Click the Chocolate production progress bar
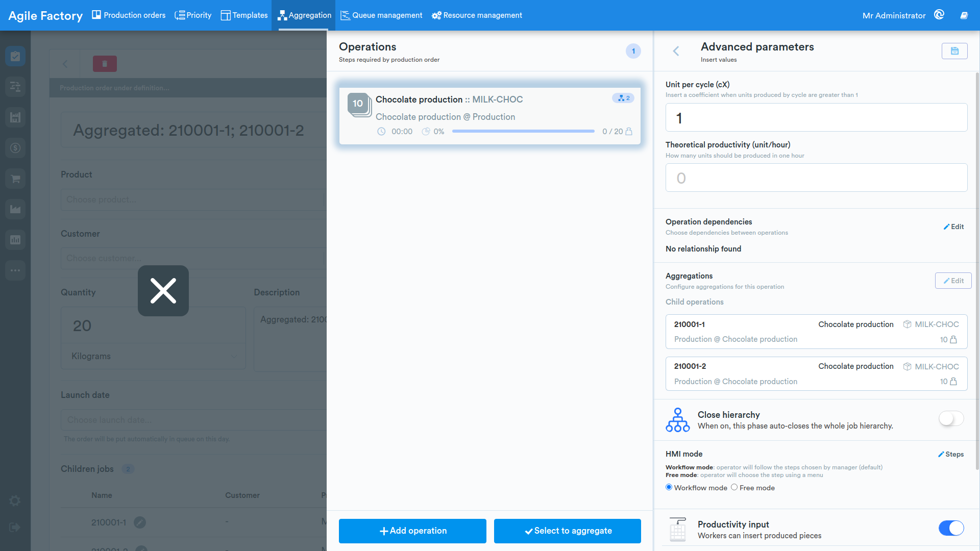The image size is (980, 551). pos(523,132)
